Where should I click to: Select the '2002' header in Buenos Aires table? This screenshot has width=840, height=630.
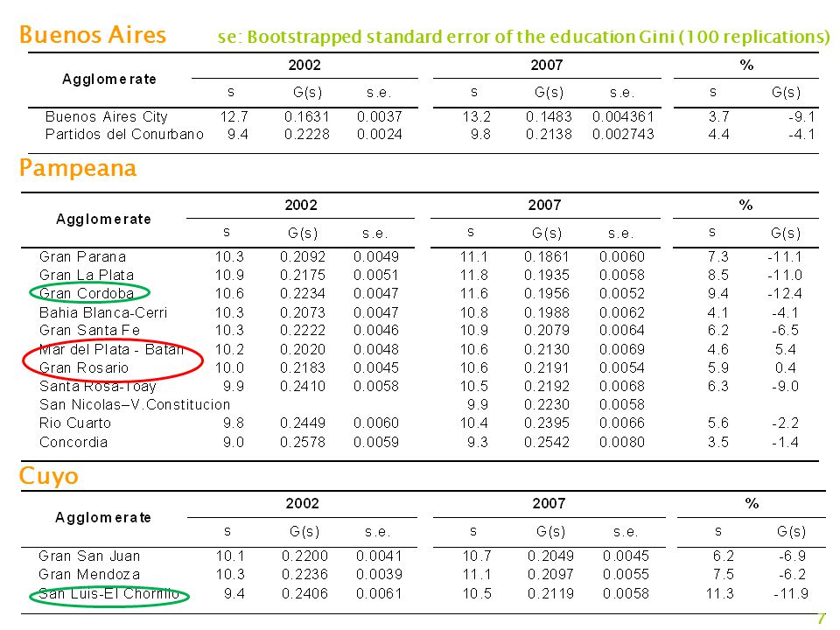[304, 66]
